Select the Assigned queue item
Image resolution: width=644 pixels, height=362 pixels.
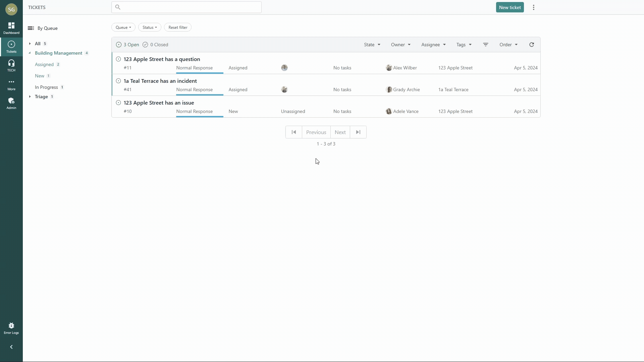click(44, 64)
